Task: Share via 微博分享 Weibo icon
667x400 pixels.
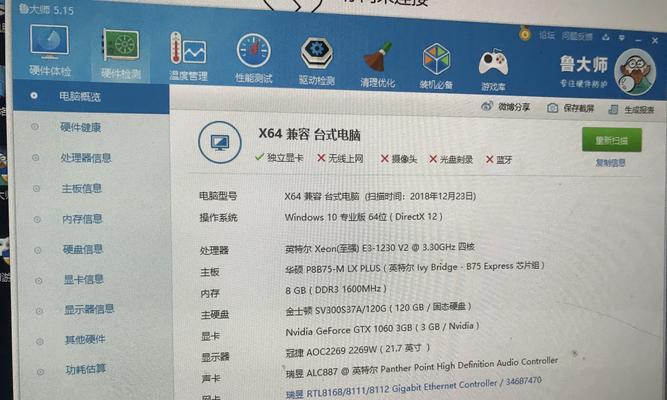Action: (x=505, y=107)
